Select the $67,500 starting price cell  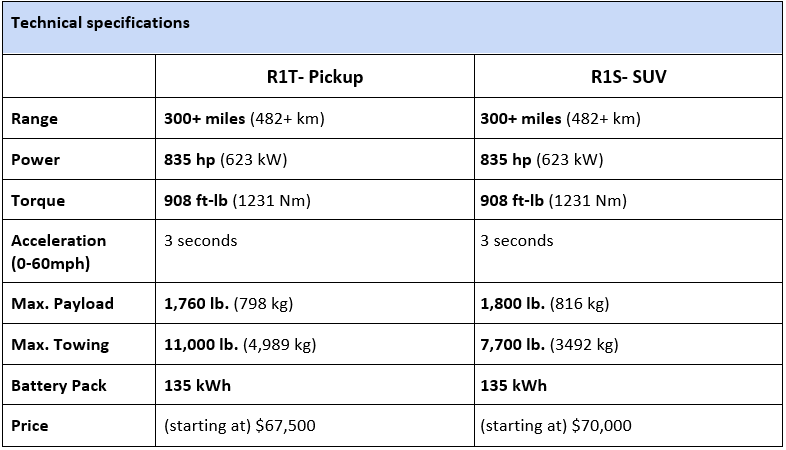pyautogui.click(x=315, y=425)
